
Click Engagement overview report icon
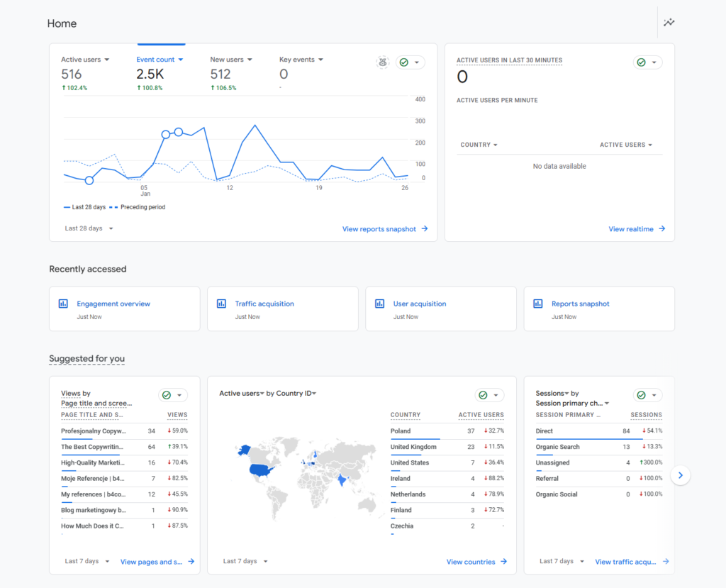pyautogui.click(x=63, y=304)
